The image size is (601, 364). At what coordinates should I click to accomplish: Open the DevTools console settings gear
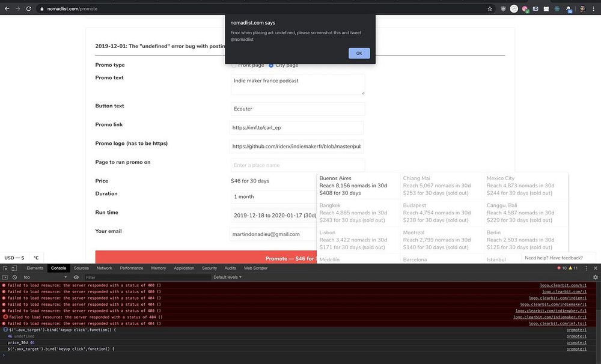click(x=595, y=277)
